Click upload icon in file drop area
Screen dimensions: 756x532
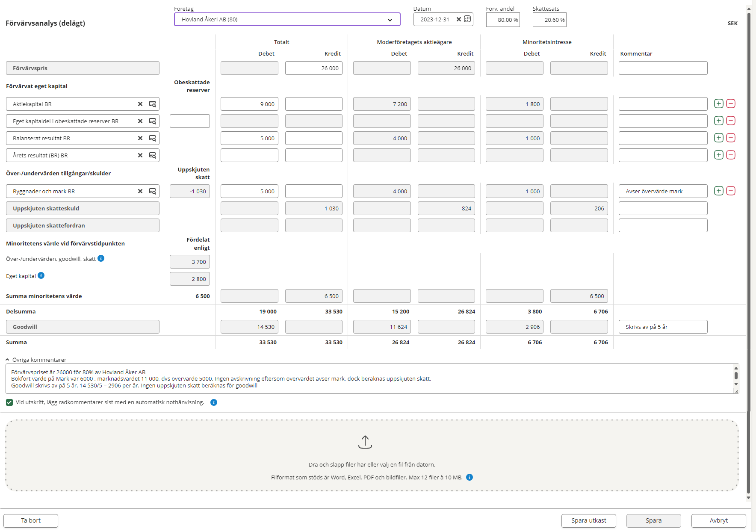pyautogui.click(x=365, y=442)
